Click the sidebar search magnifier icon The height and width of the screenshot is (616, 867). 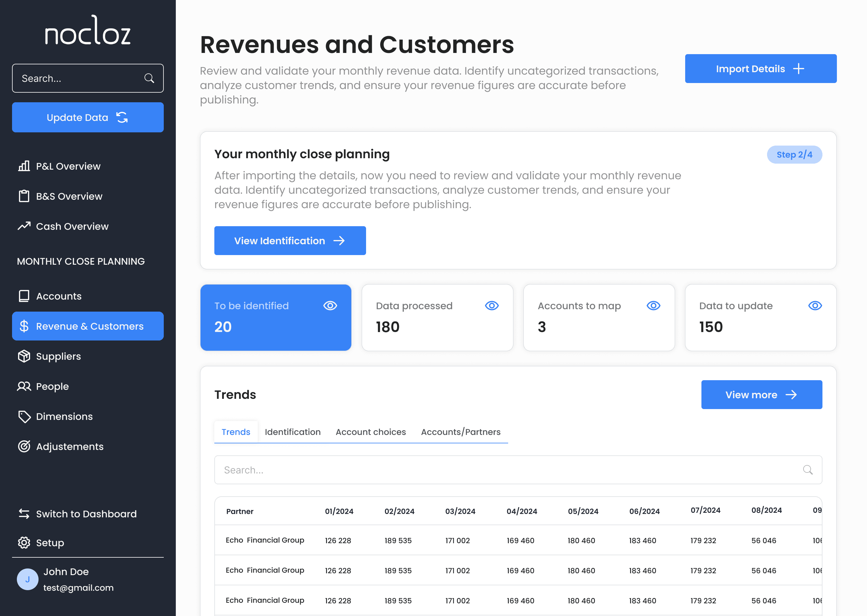(149, 78)
